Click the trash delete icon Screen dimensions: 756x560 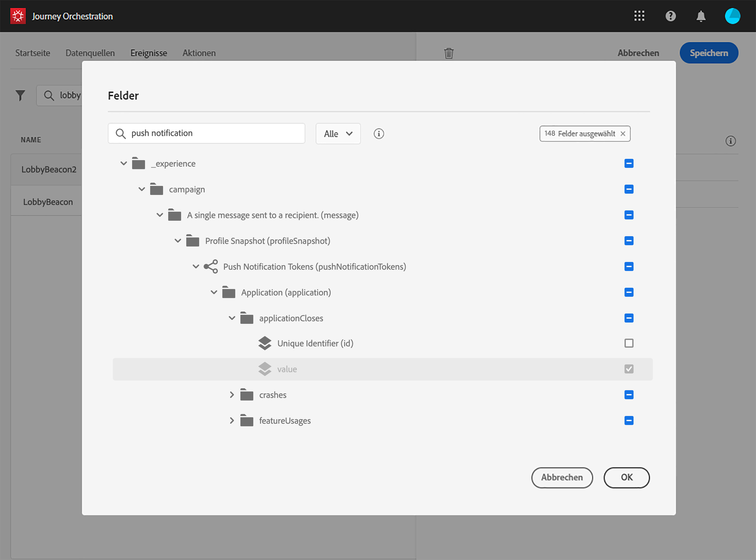coord(449,53)
